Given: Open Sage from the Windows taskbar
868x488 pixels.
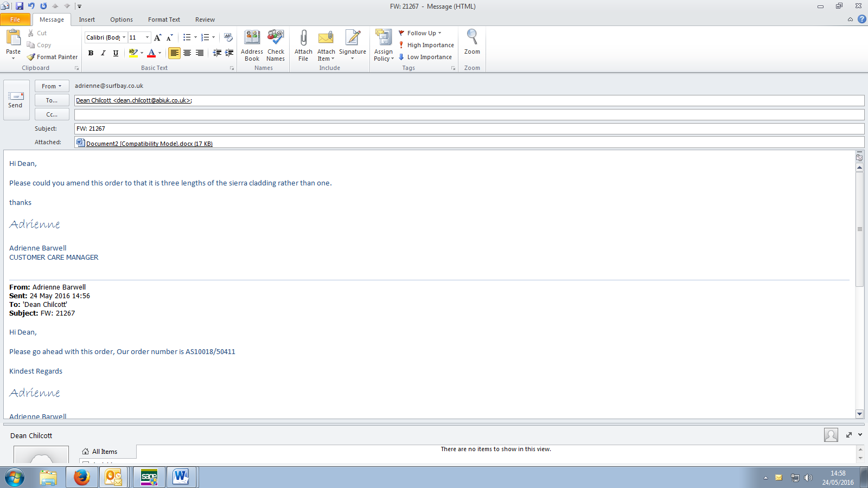Looking at the screenshot, I should coord(149,477).
